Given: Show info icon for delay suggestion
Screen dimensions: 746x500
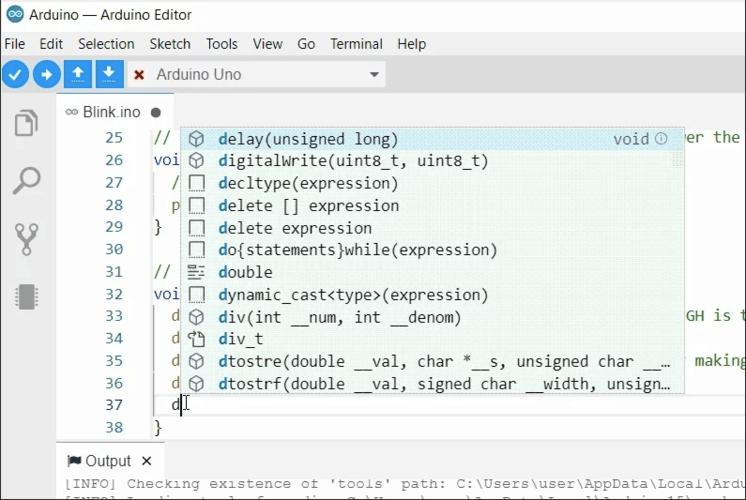Looking at the screenshot, I should coord(661,138).
